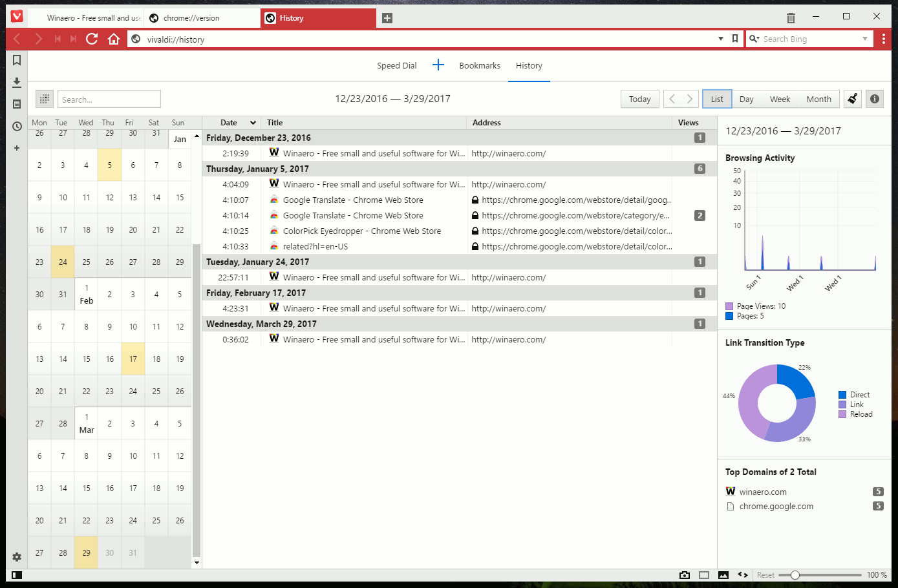Click the Today button
The height and width of the screenshot is (588, 898).
tap(640, 99)
